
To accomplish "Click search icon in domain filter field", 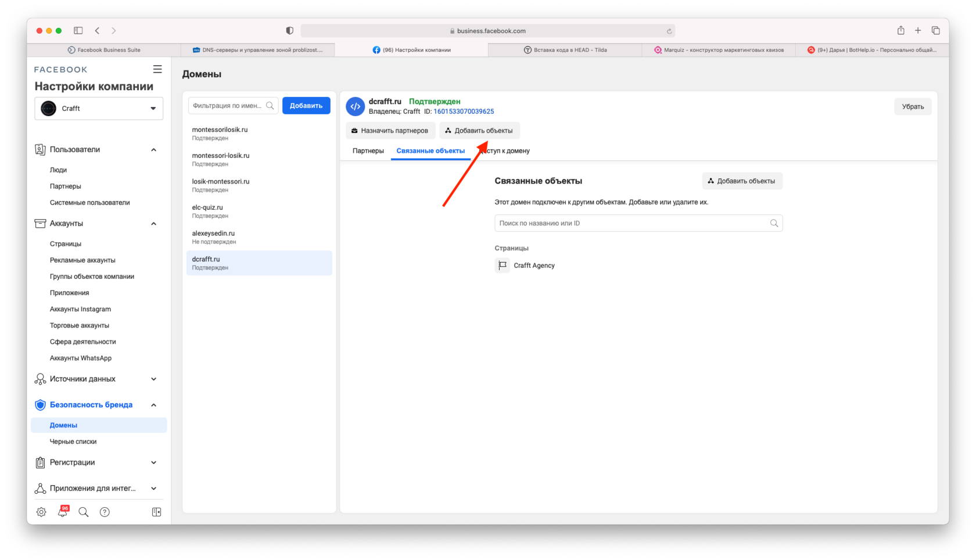I will [270, 106].
